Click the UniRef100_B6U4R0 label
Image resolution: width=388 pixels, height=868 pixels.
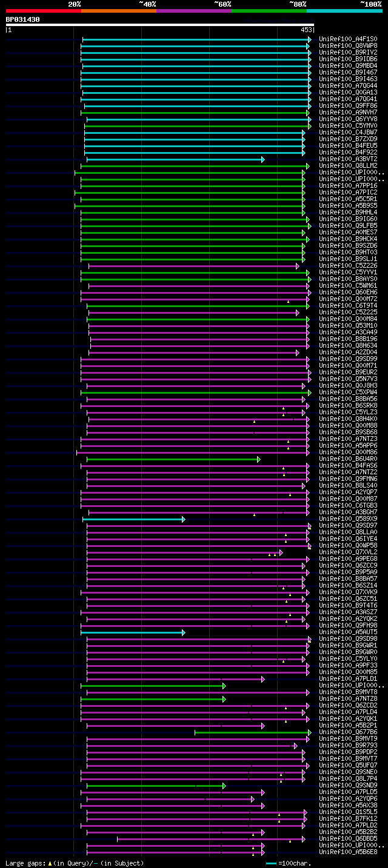point(348,459)
